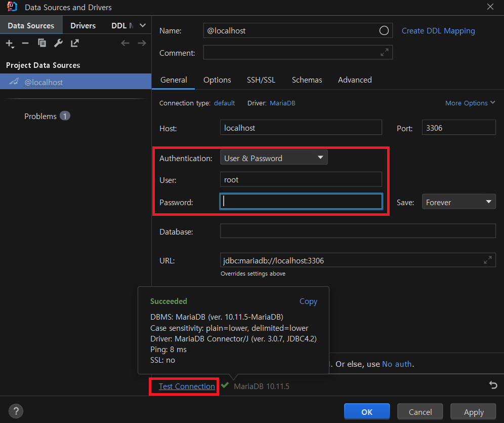Show hidden tabs with chevron arrow
The width and height of the screenshot is (504, 423).
pyautogui.click(x=143, y=25)
